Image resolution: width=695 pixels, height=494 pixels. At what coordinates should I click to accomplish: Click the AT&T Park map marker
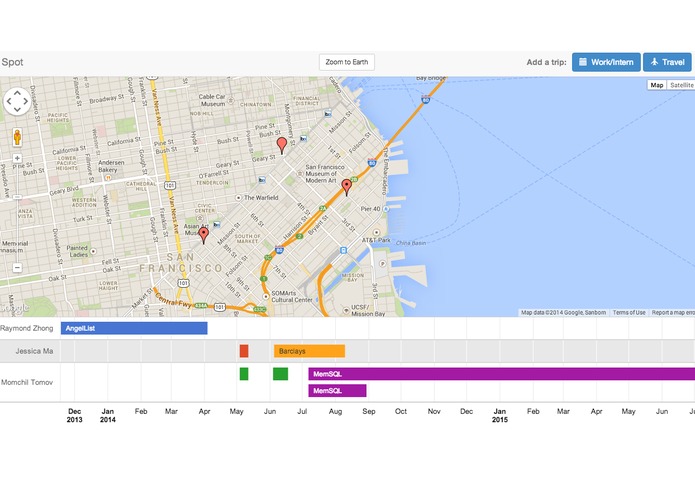376,232
